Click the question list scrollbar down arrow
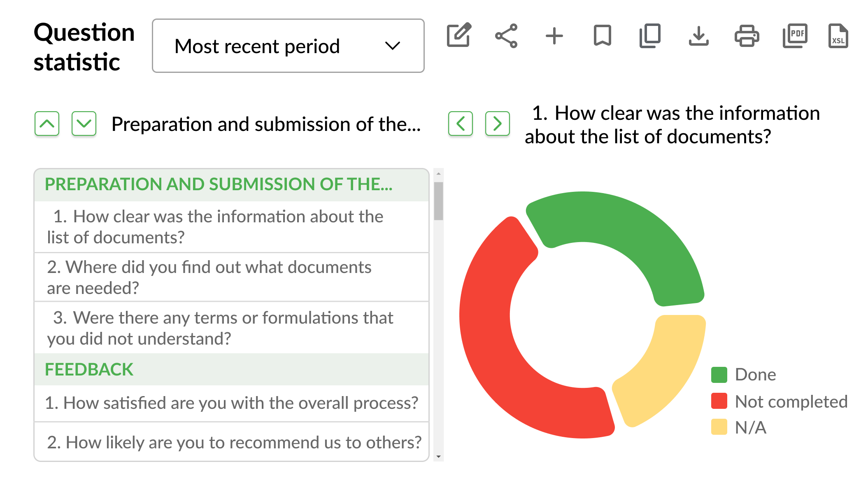 click(438, 456)
